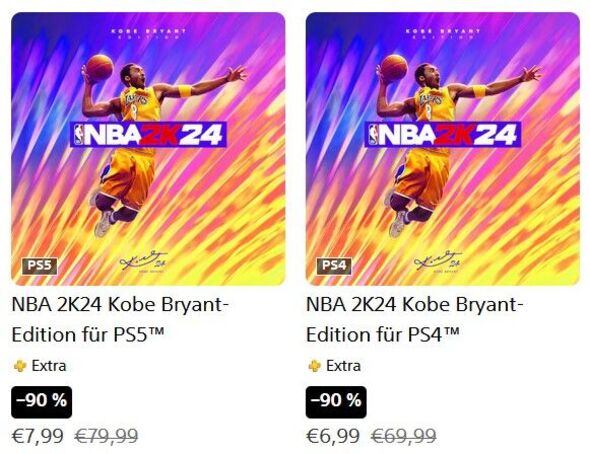Click the PS Plus icon under PS5 edition
The width and height of the screenshot is (590, 454).
[x=20, y=366]
